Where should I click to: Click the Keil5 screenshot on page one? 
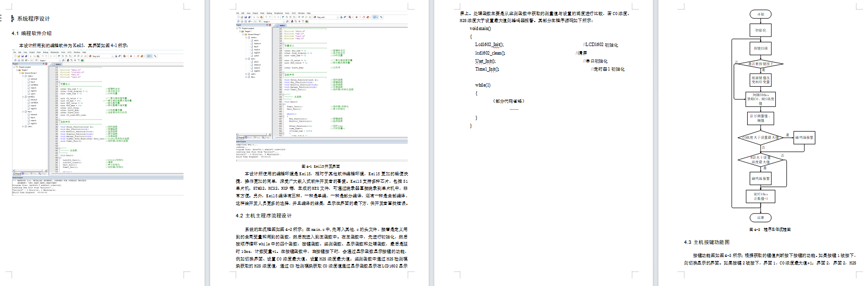tap(98, 122)
